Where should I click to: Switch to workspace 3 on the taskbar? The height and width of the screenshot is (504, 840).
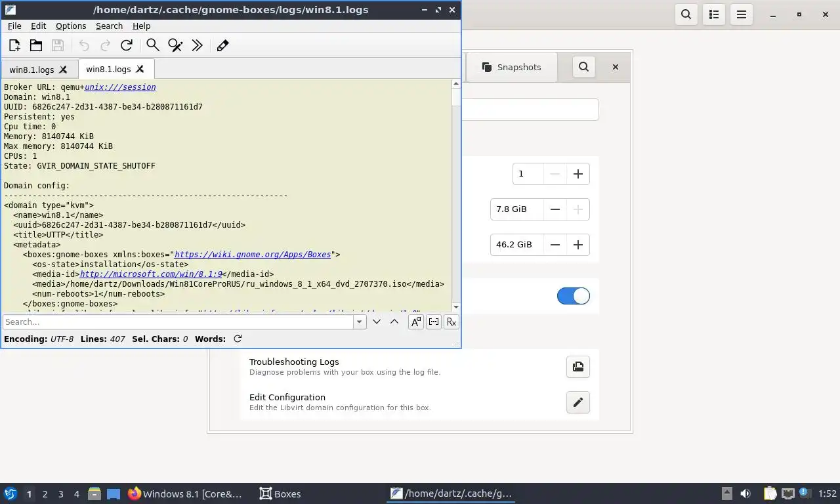[x=61, y=494]
